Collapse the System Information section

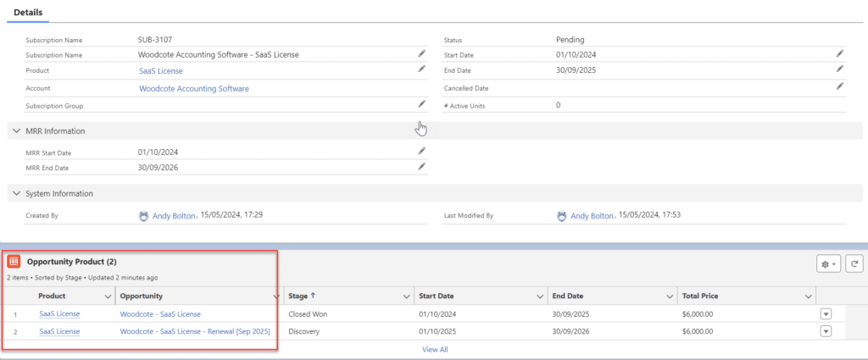point(17,194)
